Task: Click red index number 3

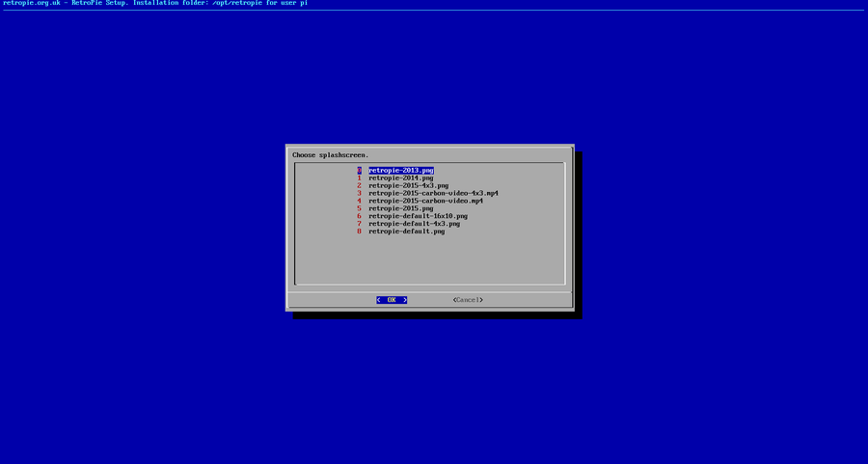Action: 359,193
